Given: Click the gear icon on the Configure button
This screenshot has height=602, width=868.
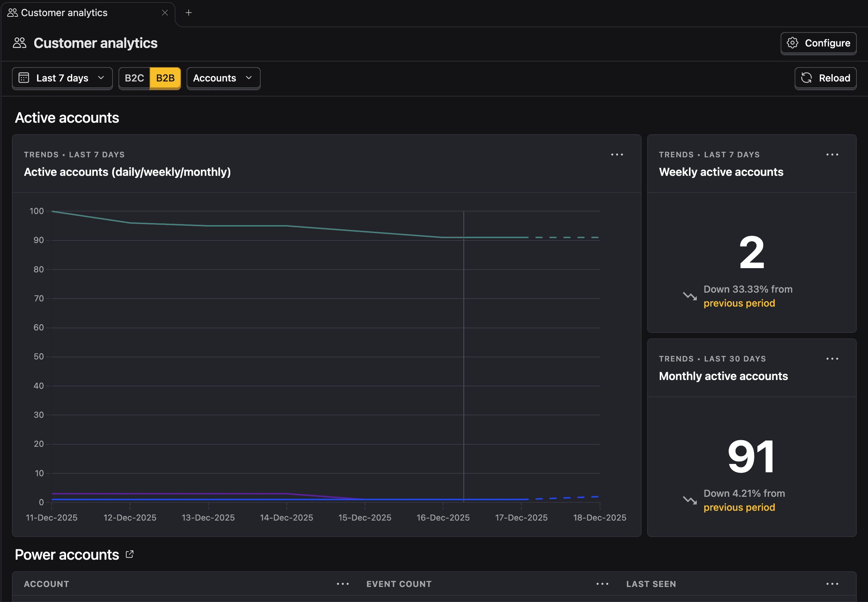Looking at the screenshot, I should (x=793, y=43).
